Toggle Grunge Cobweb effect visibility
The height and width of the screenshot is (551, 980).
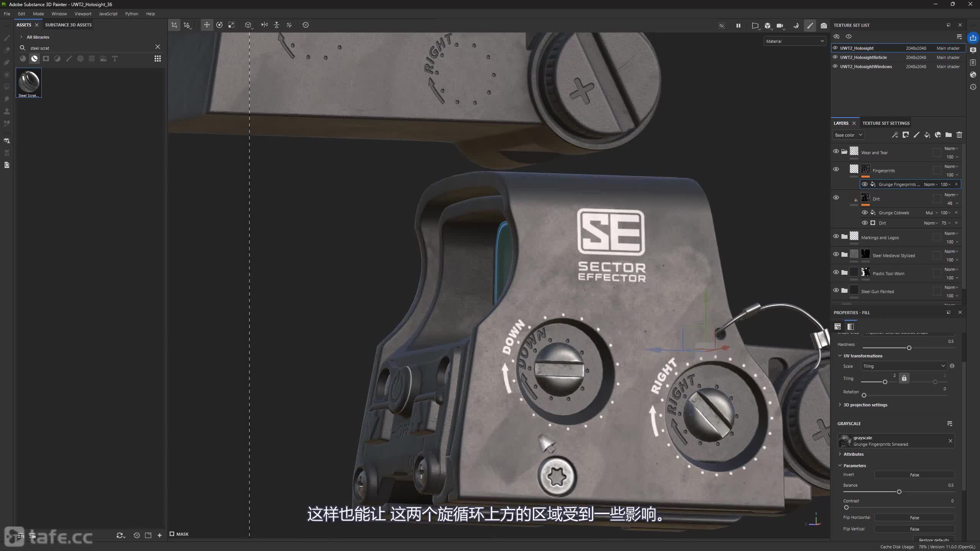(865, 212)
